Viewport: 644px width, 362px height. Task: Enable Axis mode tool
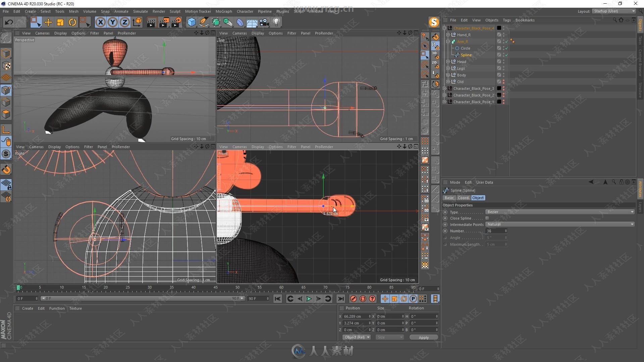click(x=6, y=129)
